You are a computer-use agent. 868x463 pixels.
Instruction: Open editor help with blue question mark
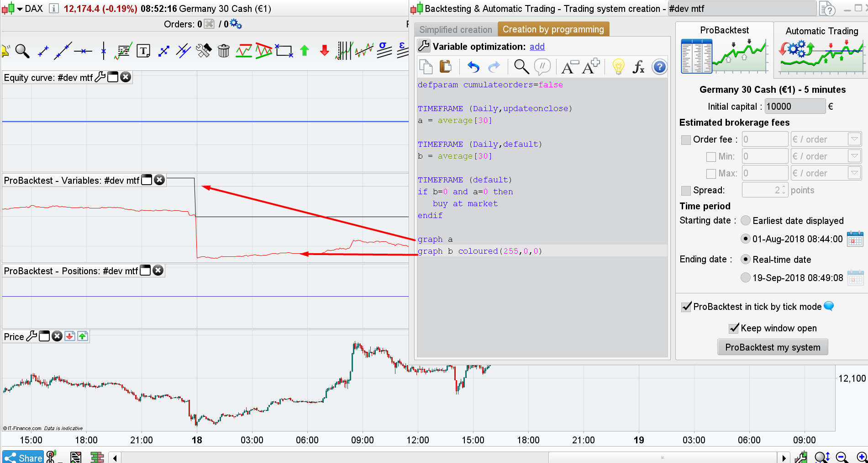659,67
